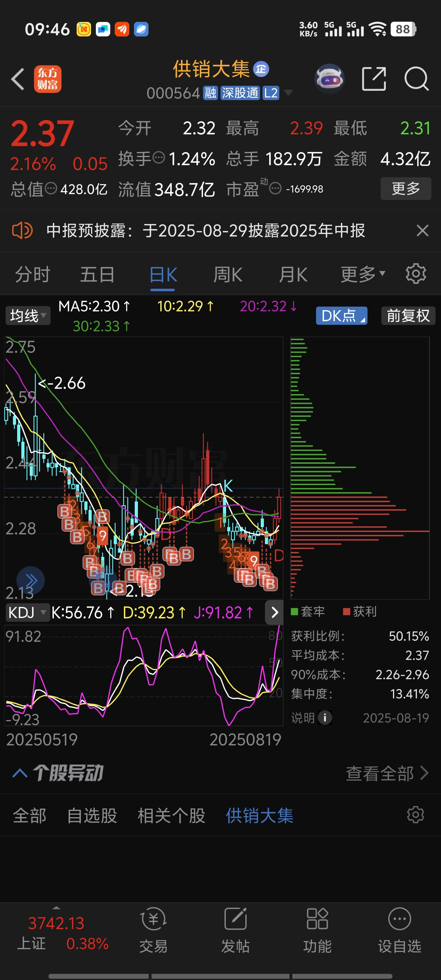Tap the arrow next to KDJ values
Image resolution: width=441 pixels, height=980 pixels.
274,612
